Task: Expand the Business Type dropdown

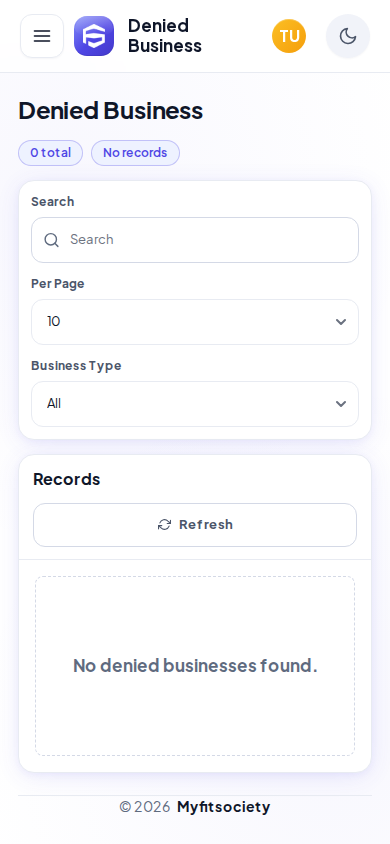Action: click(195, 404)
